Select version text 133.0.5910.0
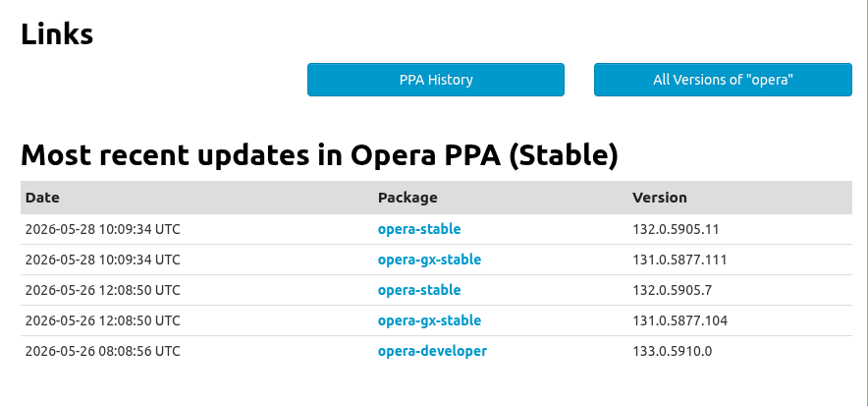Viewport: 868px width, 406px height. (x=672, y=351)
